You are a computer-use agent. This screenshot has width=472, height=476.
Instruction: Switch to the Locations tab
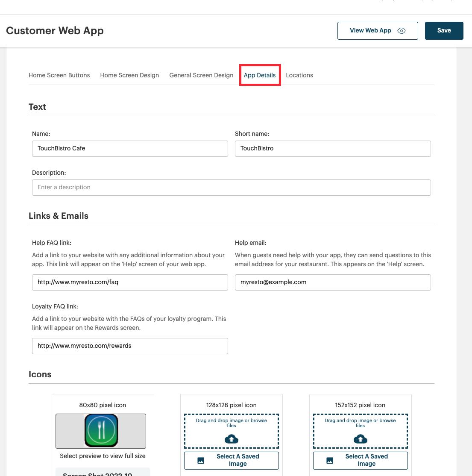point(299,75)
